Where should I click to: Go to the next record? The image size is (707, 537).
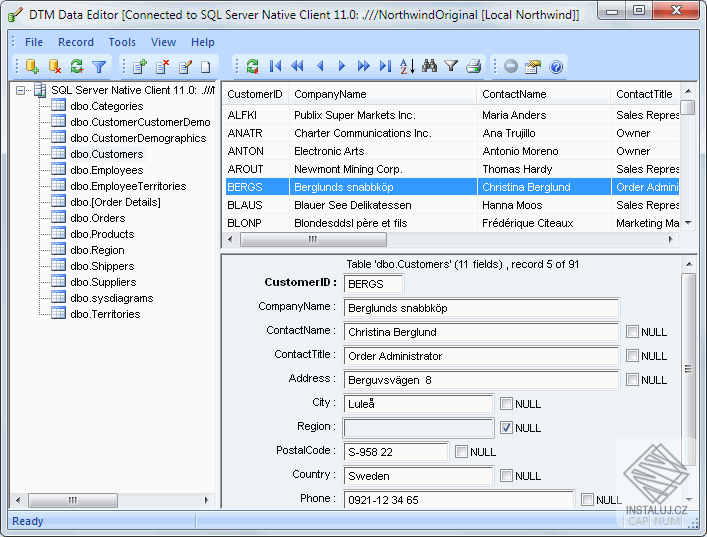pyautogui.click(x=341, y=66)
